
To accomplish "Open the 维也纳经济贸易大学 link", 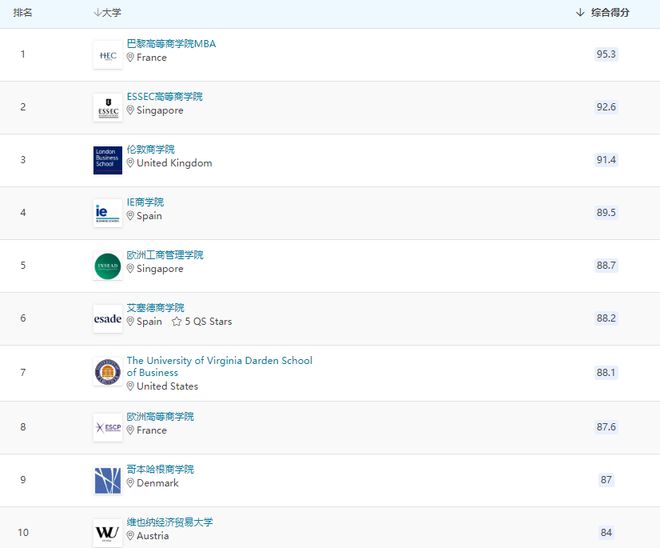I will point(170,522).
